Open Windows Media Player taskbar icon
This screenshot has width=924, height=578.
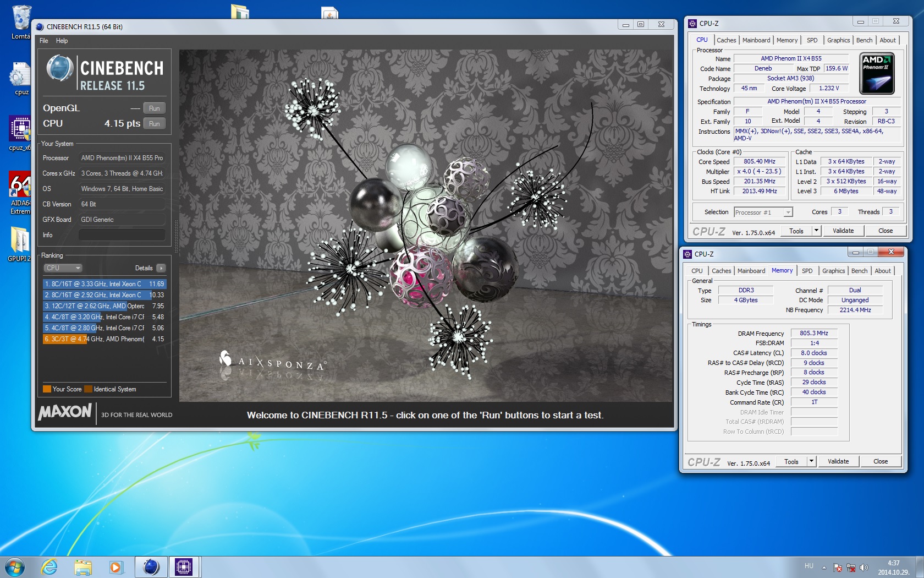point(116,567)
